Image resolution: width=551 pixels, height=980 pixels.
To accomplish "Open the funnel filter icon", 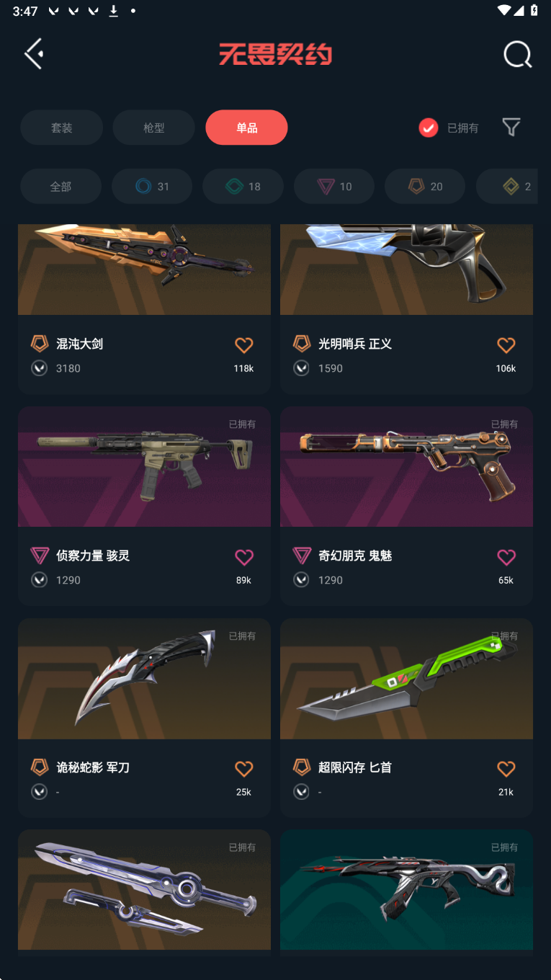I will click(511, 128).
